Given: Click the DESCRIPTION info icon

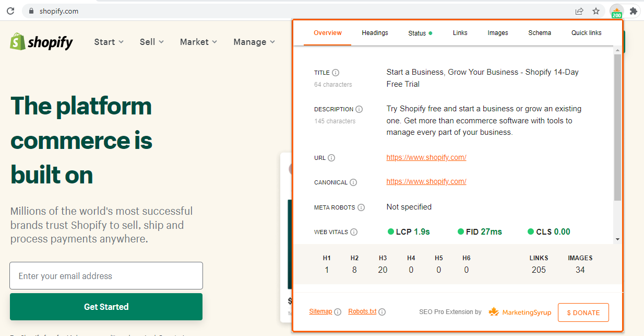Looking at the screenshot, I should pyautogui.click(x=359, y=109).
